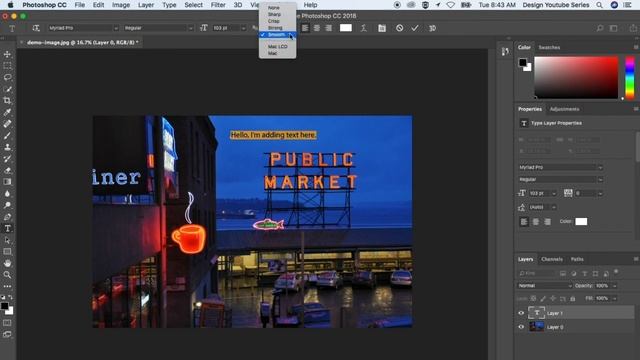Lock transparent pixels of layer
Screen dimensions: 640x360
(533, 298)
